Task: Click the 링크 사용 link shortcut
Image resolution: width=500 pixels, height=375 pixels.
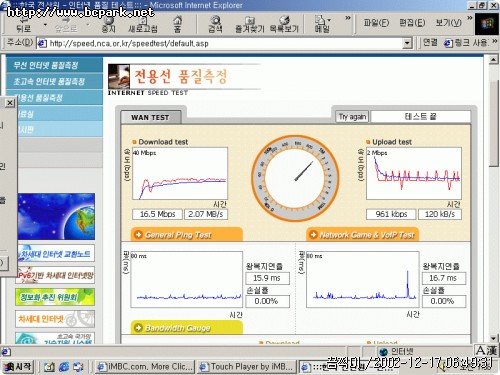Action: 466,43
